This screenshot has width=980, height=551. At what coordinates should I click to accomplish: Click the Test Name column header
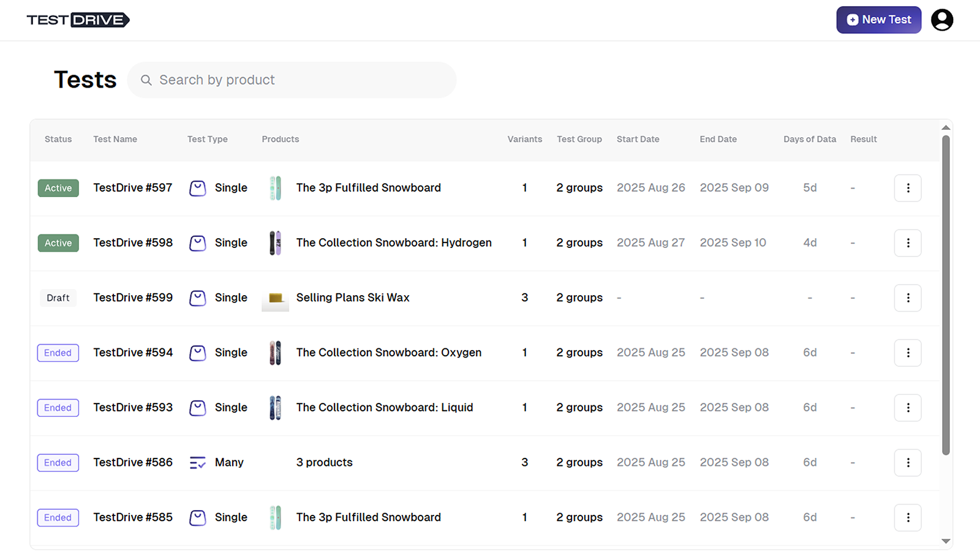115,139
